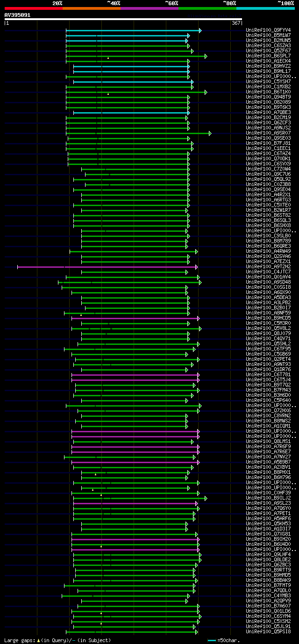Viewport: 299px width, 644px height.
Task: Click the orange ~40% legend segment
Action: point(91,8)
